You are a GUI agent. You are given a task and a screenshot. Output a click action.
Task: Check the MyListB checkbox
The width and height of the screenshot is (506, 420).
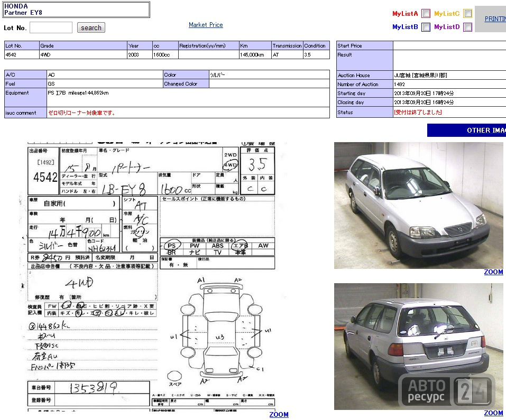[426, 27]
